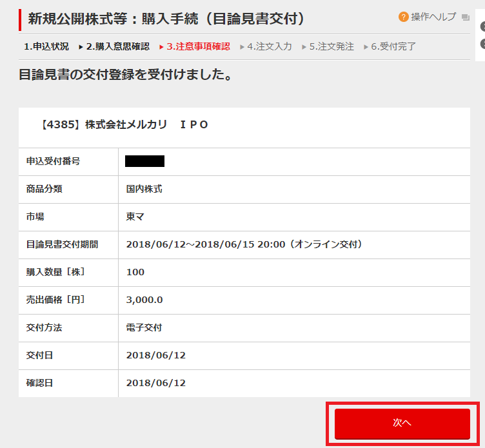
Task: Click the 交付方法 label
Action: (45, 327)
